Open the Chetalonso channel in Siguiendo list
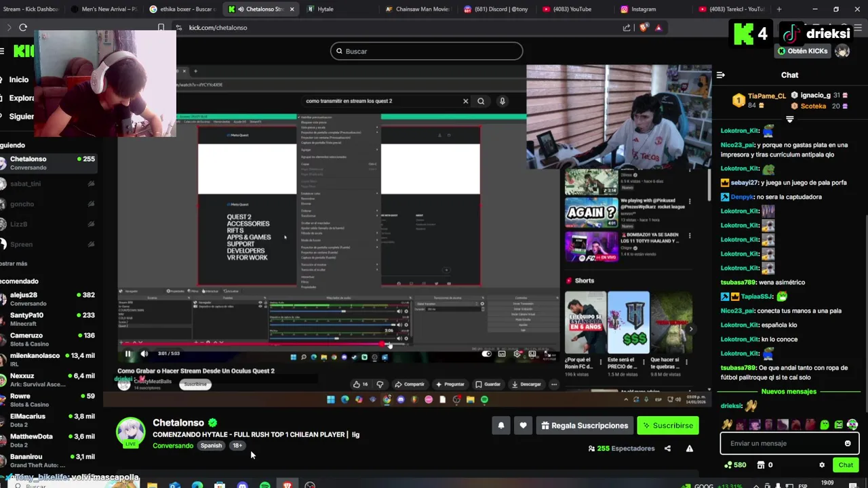This screenshot has width=868, height=488. (x=47, y=163)
